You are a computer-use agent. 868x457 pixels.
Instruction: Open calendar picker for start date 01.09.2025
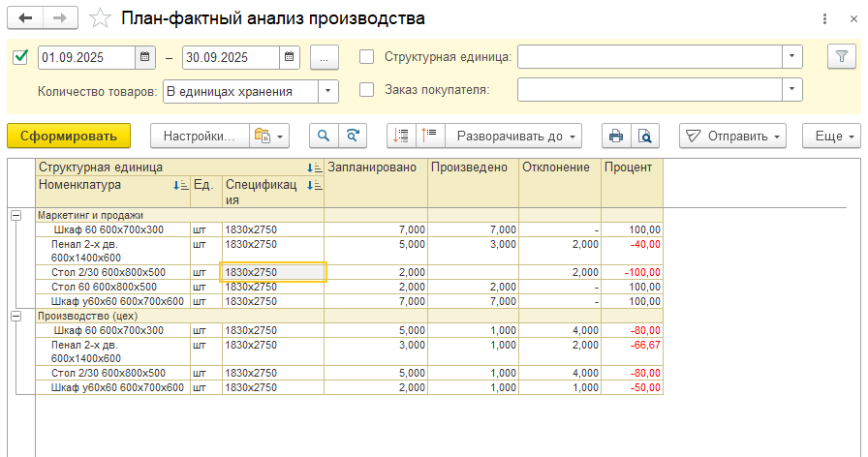click(x=146, y=57)
